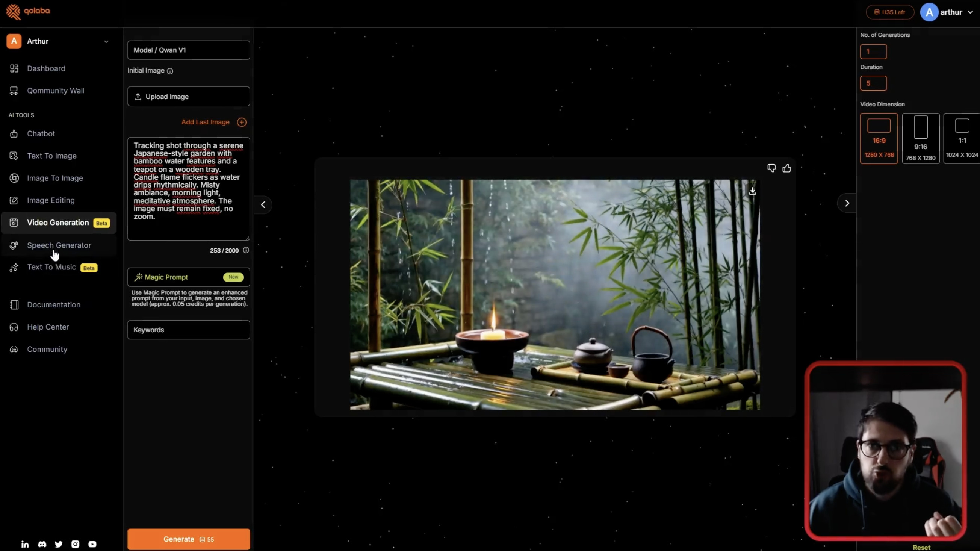This screenshot has width=980, height=551.
Task: Select the 9:16 video dimension
Action: [920, 139]
